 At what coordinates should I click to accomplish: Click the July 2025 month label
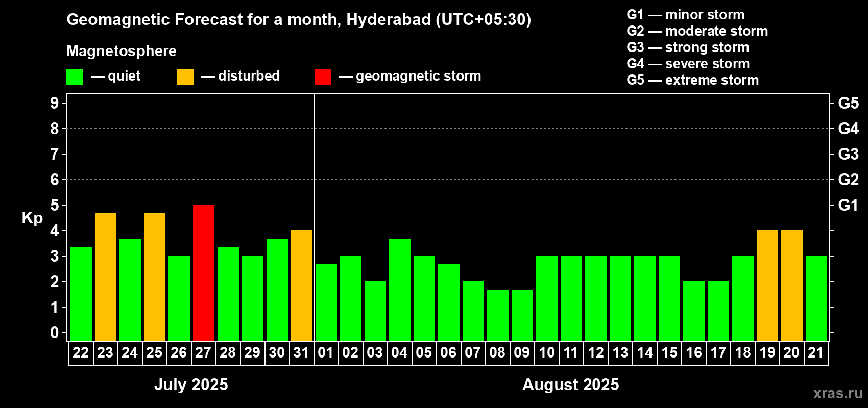tap(191, 385)
